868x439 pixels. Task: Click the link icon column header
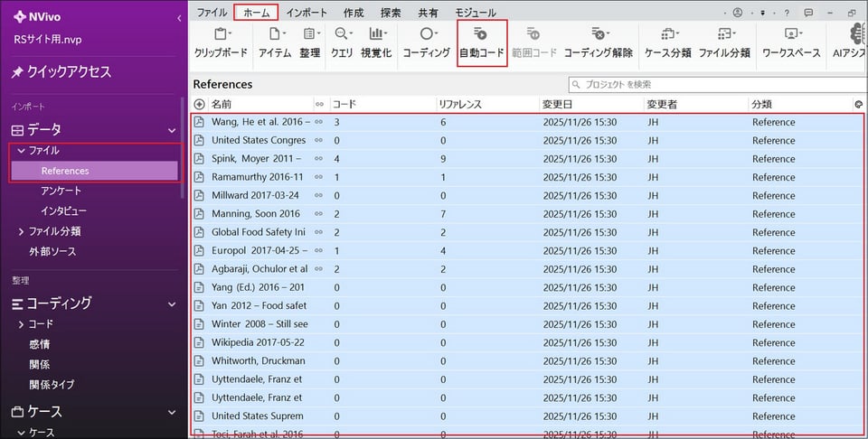(319, 104)
